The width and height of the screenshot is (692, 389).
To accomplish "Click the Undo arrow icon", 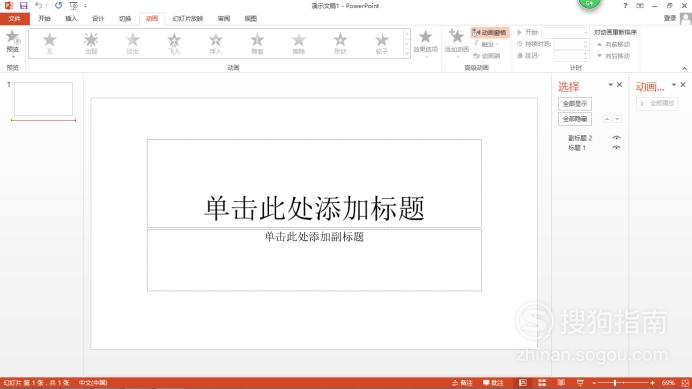I will coord(39,6).
